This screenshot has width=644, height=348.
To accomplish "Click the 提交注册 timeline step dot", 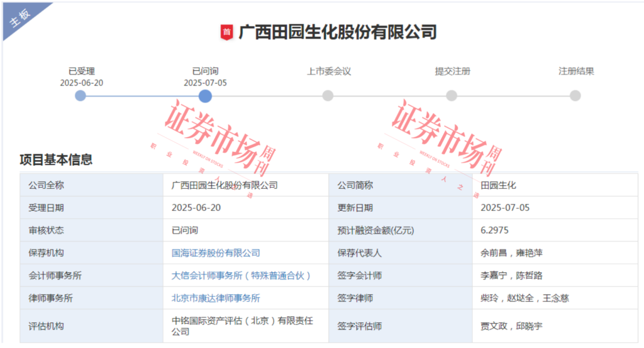I will point(451,95).
